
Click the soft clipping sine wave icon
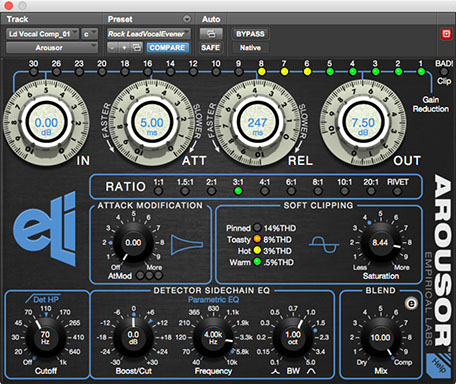[x=323, y=245]
